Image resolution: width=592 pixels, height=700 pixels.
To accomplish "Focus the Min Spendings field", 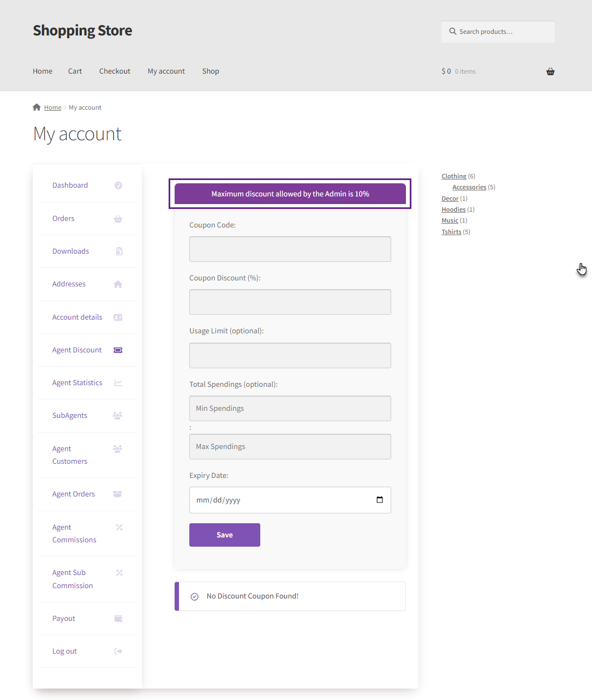I will [x=290, y=408].
